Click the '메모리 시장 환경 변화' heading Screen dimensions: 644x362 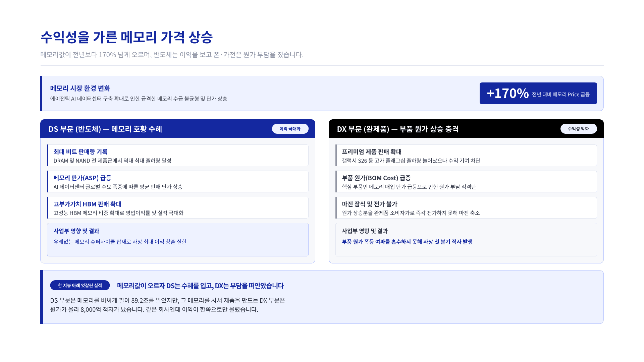tap(80, 88)
